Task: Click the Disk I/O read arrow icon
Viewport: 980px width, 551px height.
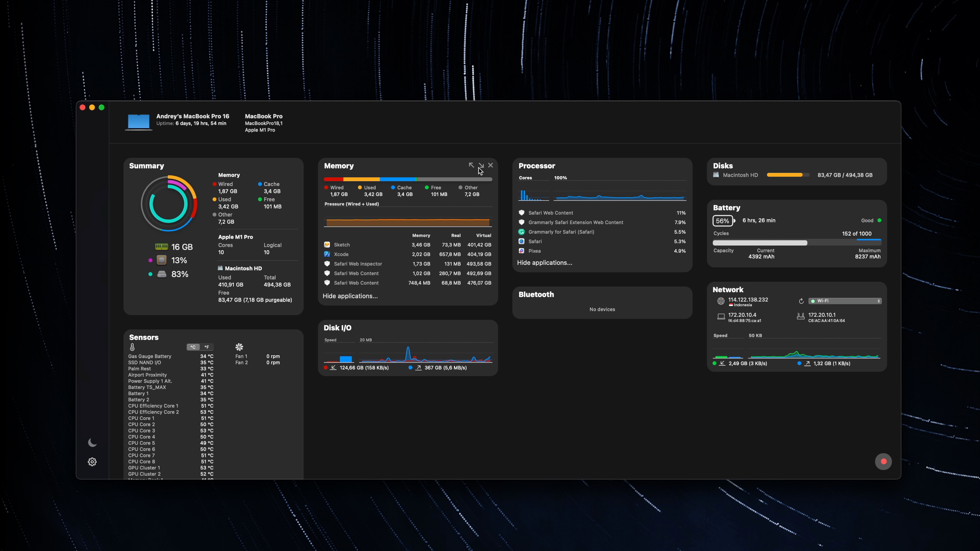Action: 333,367
